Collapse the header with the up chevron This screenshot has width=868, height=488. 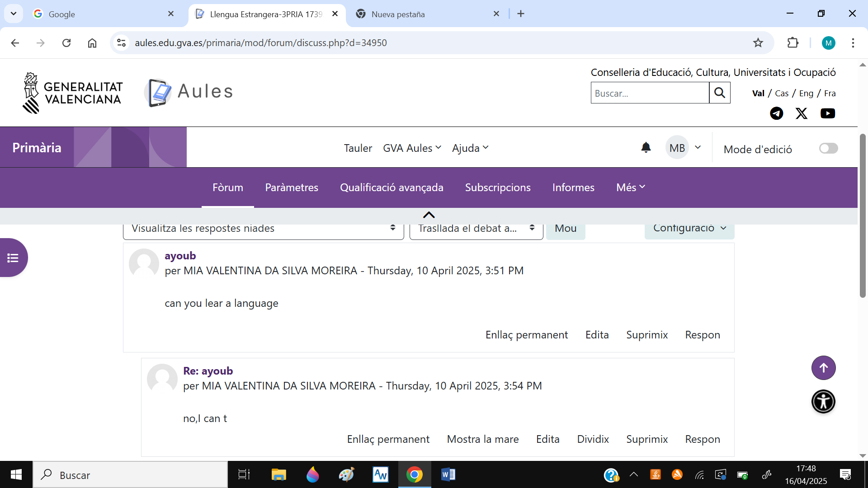429,215
